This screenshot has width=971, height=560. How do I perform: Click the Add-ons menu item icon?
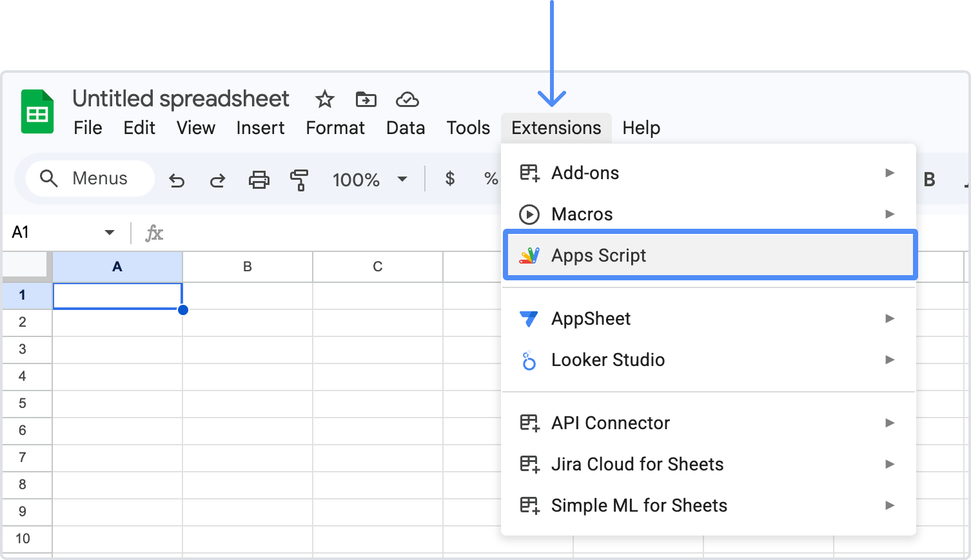tap(530, 173)
